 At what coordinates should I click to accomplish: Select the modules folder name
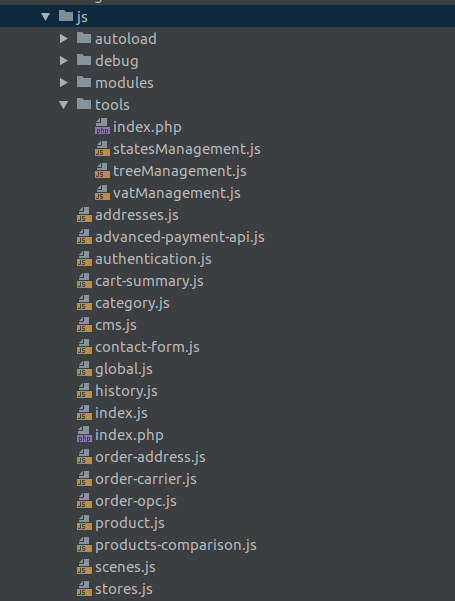coord(124,83)
